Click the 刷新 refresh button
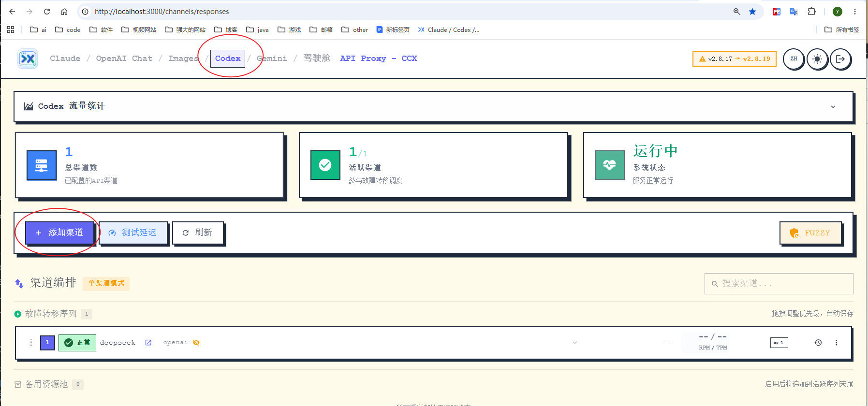The height and width of the screenshot is (406, 868). (x=198, y=232)
